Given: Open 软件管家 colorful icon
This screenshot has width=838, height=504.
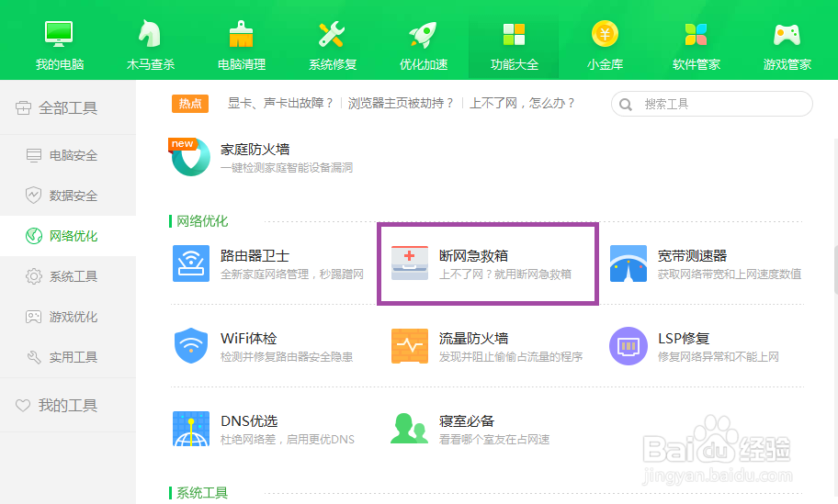Looking at the screenshot, I should pyautogui.click(x=696, y=34).
